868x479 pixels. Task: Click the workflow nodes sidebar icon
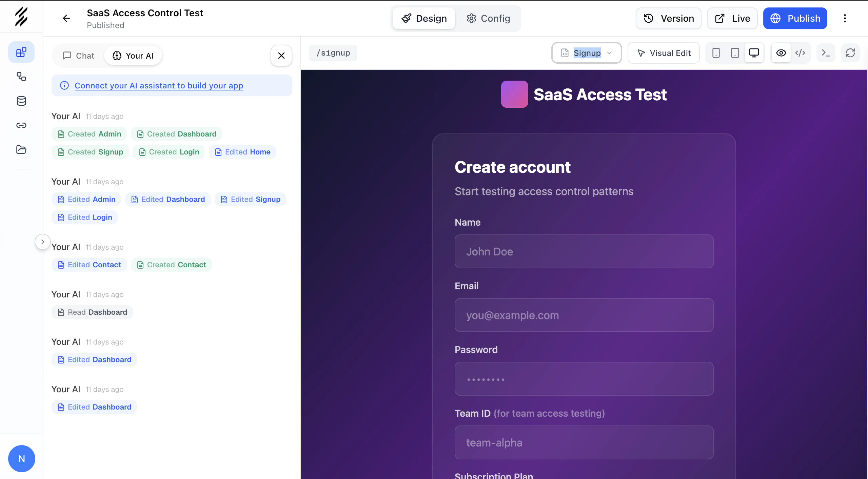click(21, 77)
